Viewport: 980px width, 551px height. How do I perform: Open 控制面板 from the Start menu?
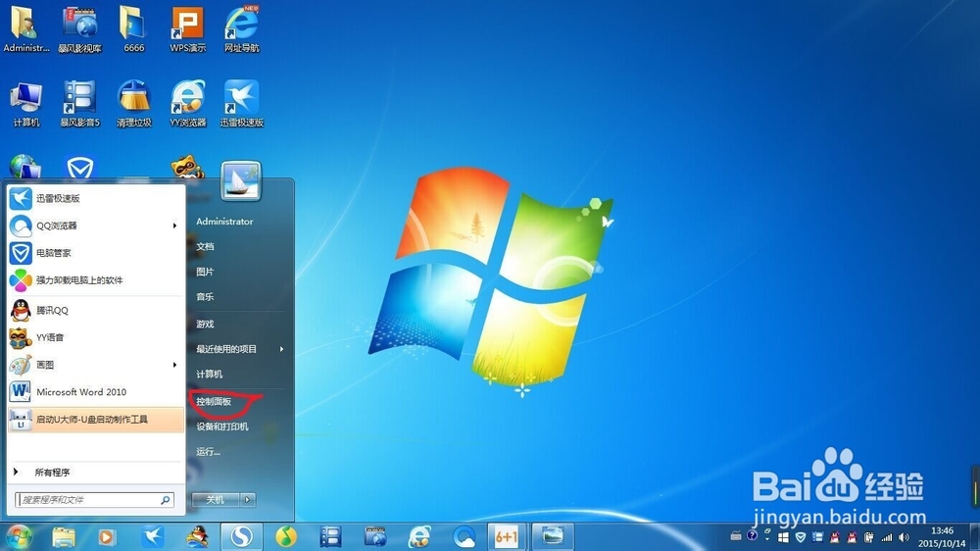214,402
